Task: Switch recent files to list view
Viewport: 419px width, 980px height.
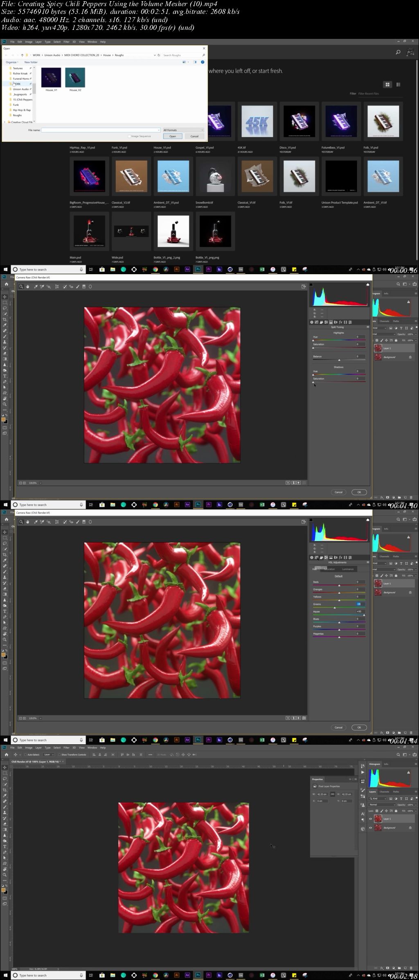Action: click(398, 84)
